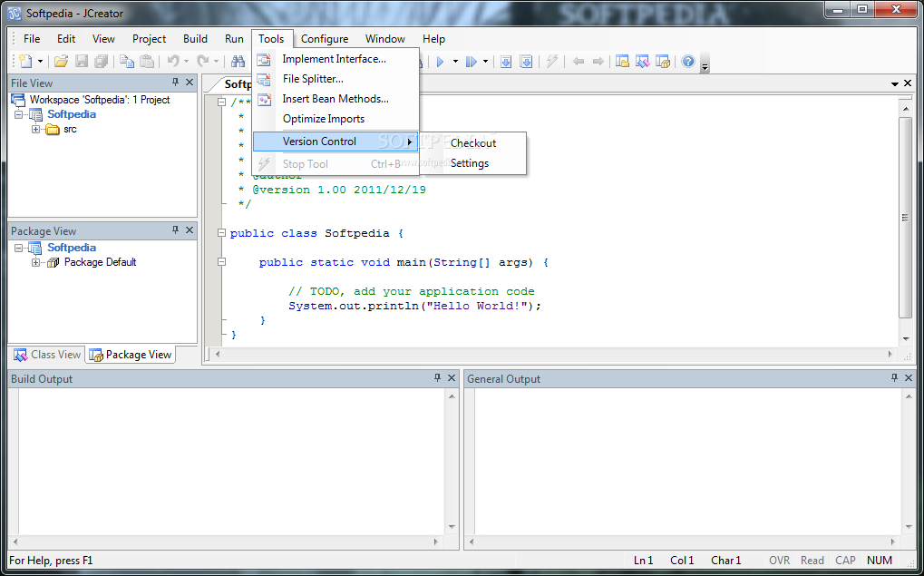Click the Open folder toolbar icon
The image size is (924, 576).
tap(62, 61)
